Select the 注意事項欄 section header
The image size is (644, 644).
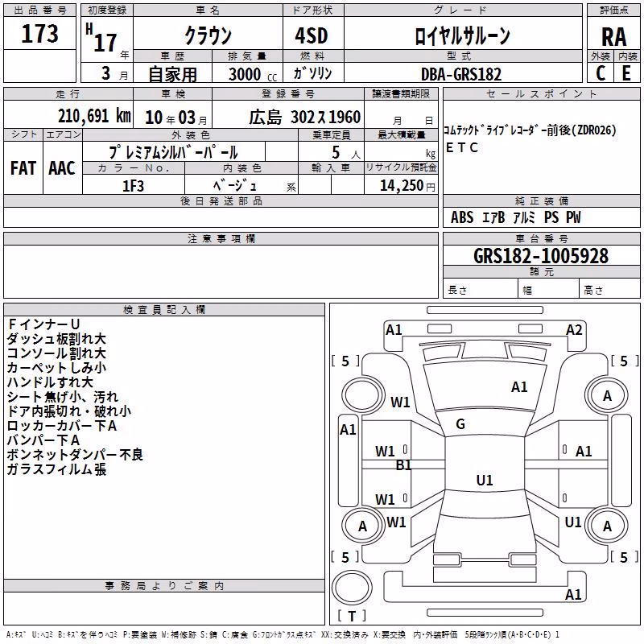(221, 238)
